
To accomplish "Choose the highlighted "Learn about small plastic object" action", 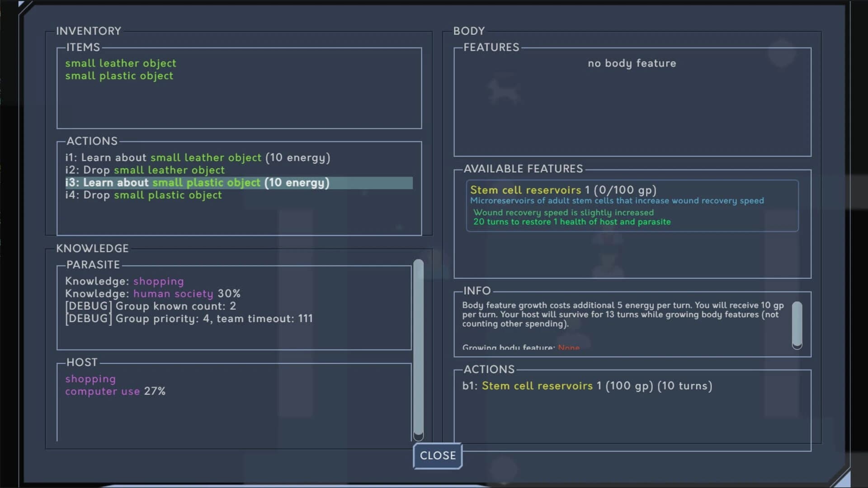I will (197, 183).
